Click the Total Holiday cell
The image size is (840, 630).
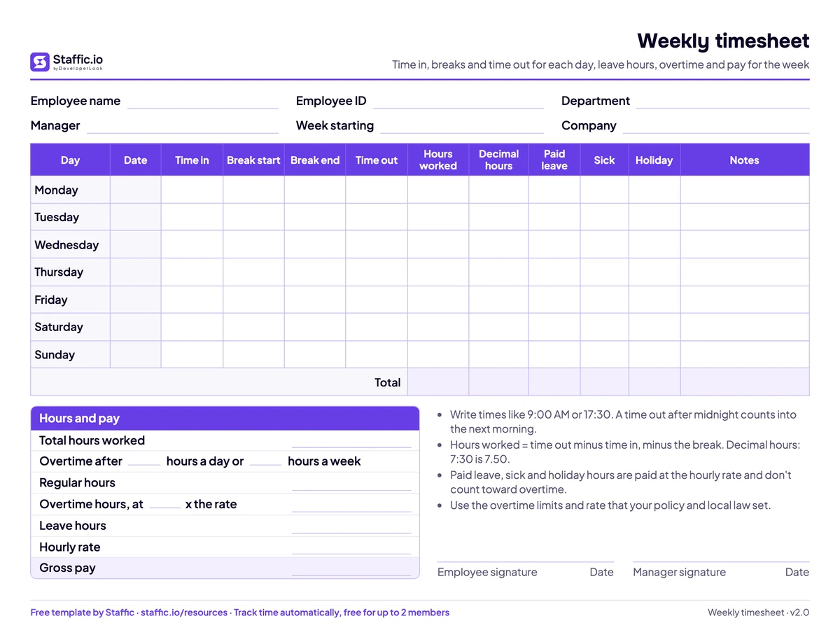(x=654, y=382)
